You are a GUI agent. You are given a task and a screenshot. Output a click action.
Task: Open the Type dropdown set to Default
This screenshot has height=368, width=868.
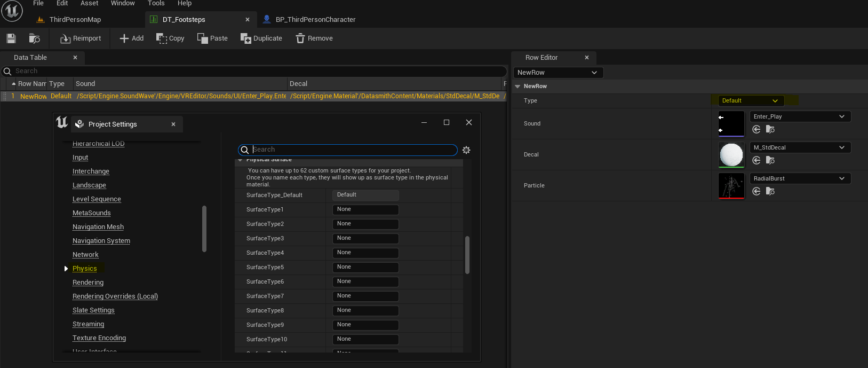coord(749,101)
